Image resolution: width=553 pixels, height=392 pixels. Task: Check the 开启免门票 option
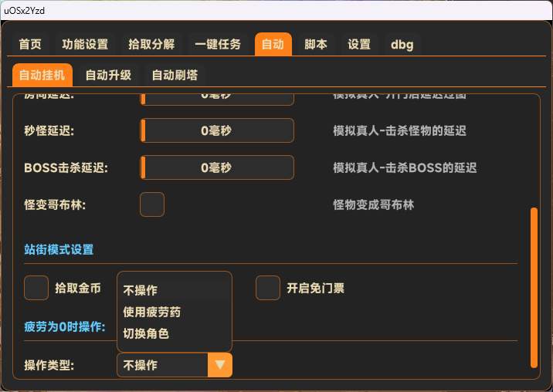coord(268,288)
